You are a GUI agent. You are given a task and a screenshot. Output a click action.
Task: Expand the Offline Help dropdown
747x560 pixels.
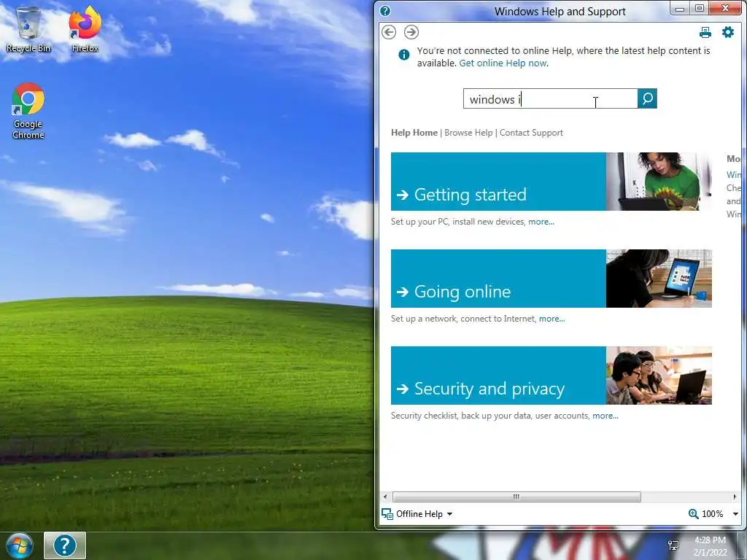pos(449,514)
